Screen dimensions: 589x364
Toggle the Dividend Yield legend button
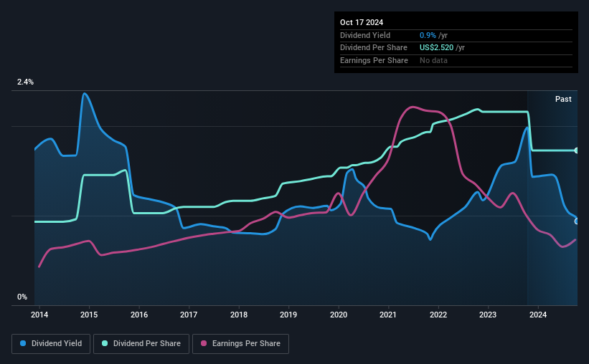tap(51, 343)
